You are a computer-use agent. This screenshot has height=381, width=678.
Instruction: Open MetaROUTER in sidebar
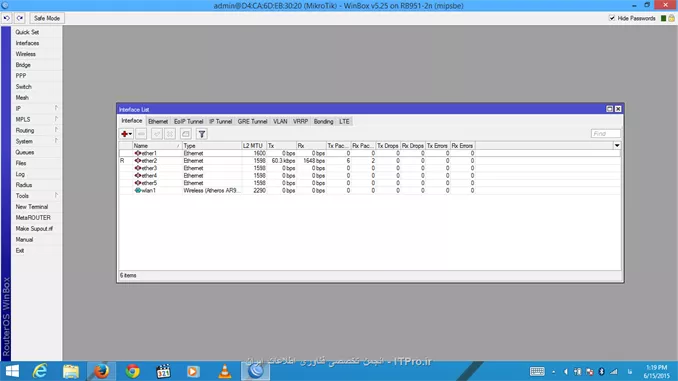(33, 218)
